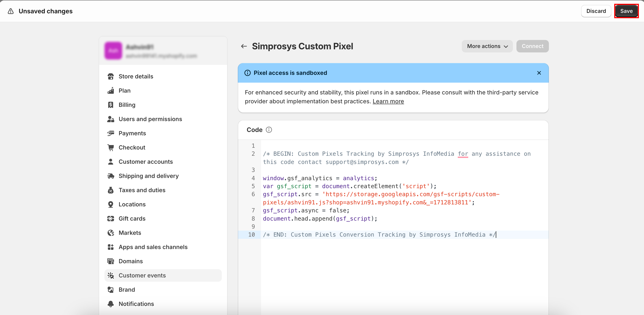Click 'gsf_script.async = false;' line
The width and height of the screenshot is (644, 315).
pyautogui.click(x=306, y=211)
